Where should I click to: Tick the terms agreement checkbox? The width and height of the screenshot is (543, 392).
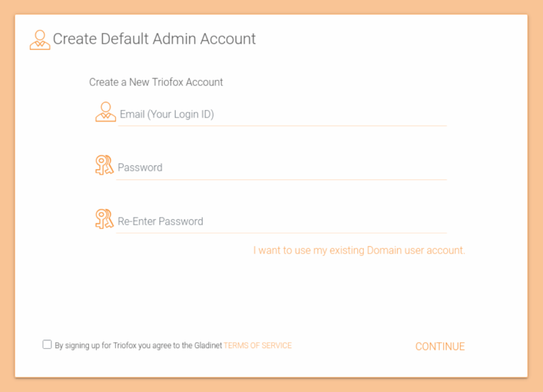click(47, 344)
